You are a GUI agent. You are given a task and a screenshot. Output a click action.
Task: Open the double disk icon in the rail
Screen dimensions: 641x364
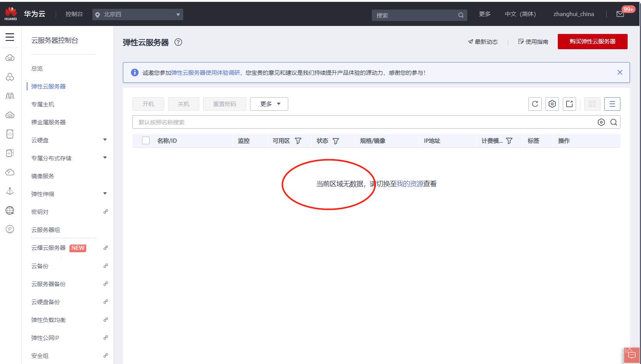tap(10, 153)
